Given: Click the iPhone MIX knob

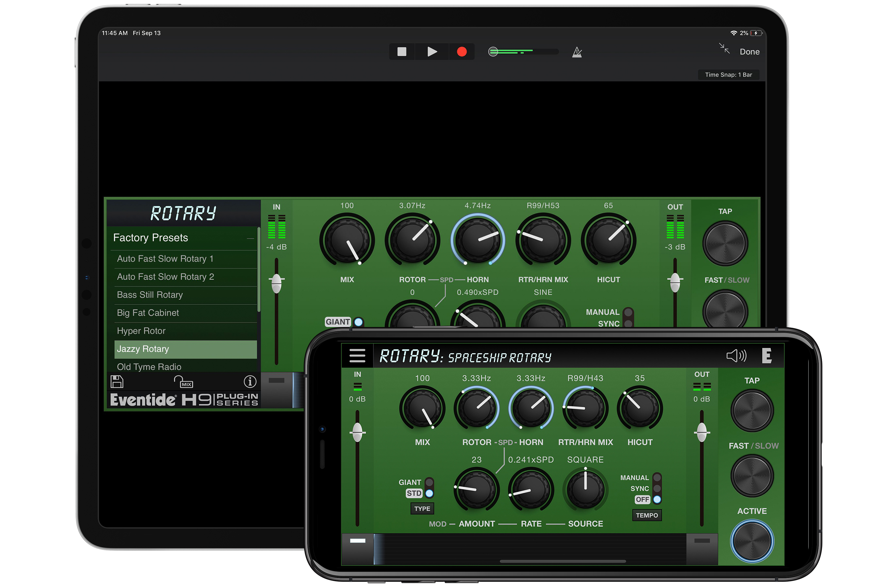Looking at the screenshot, I should [x=422, y=408].
